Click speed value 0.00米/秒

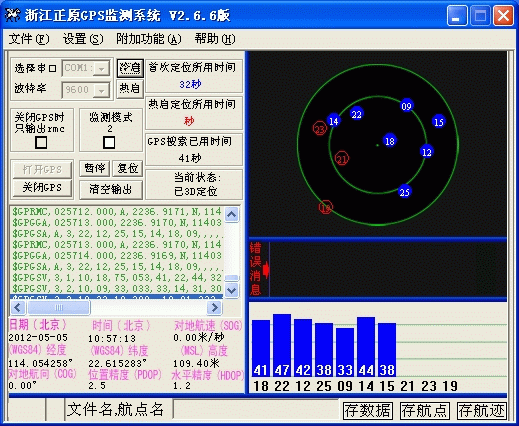[x=198, y=338]
